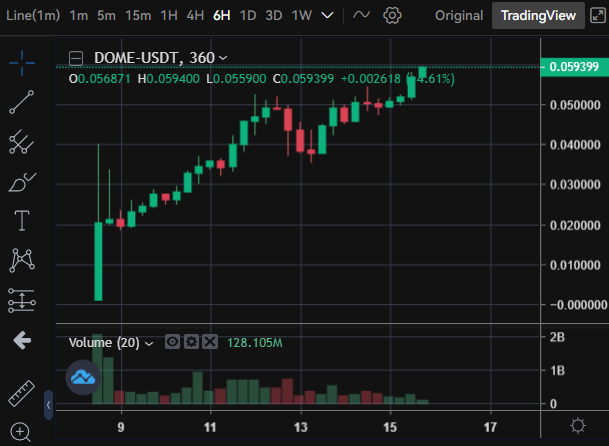
Task: Select the text annotation tool
Action: click(22, 221)
